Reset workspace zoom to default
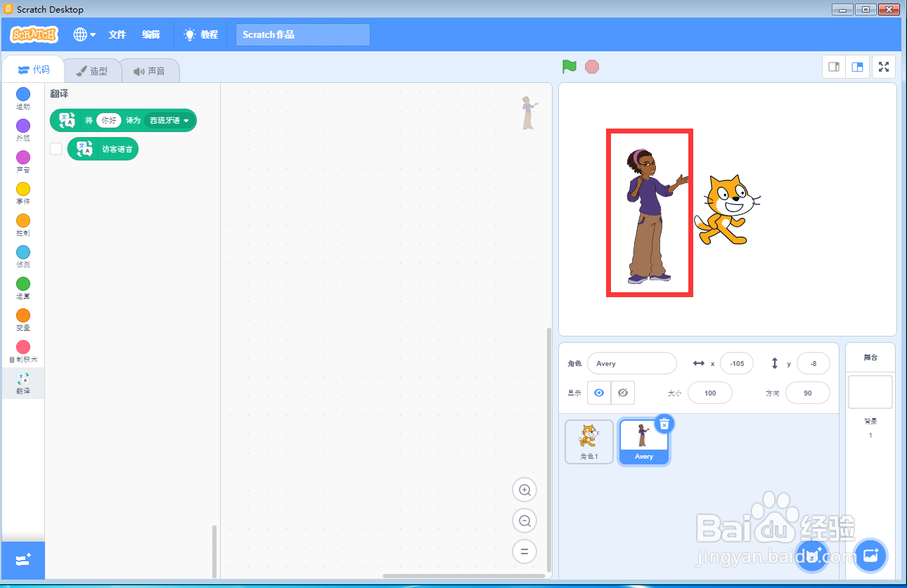This screenshot has width=907, height=588. [525, 551]
